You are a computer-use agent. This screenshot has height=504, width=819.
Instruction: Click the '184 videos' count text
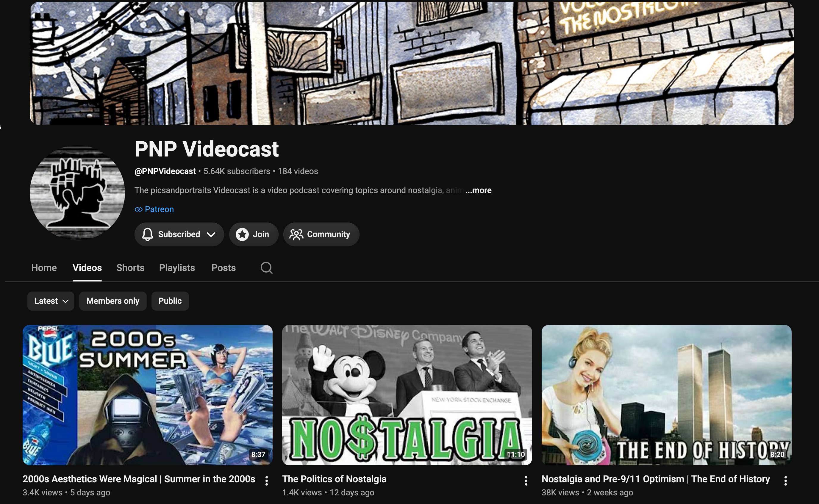[298, 171]
